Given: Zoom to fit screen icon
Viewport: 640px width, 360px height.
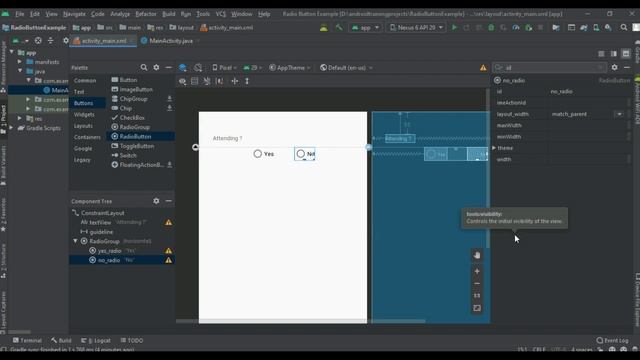Looking at the screenshot, I should pyautogui.click(x=477, y=308).
